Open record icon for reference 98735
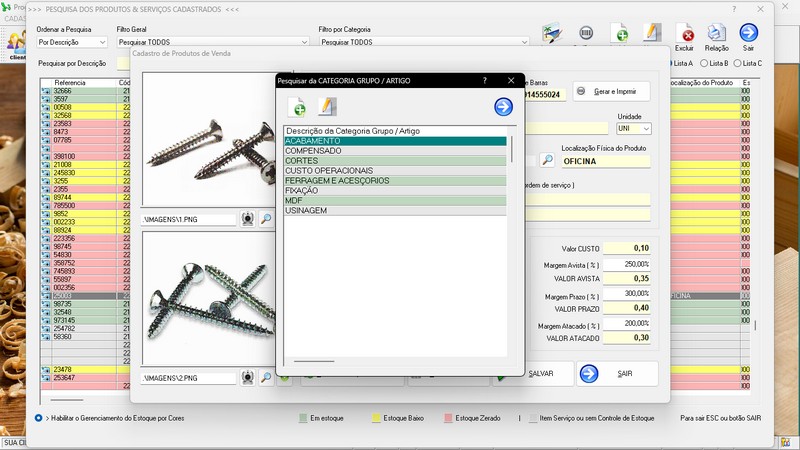The height and width of the screenshot is (450, 800). pos(46,304)
